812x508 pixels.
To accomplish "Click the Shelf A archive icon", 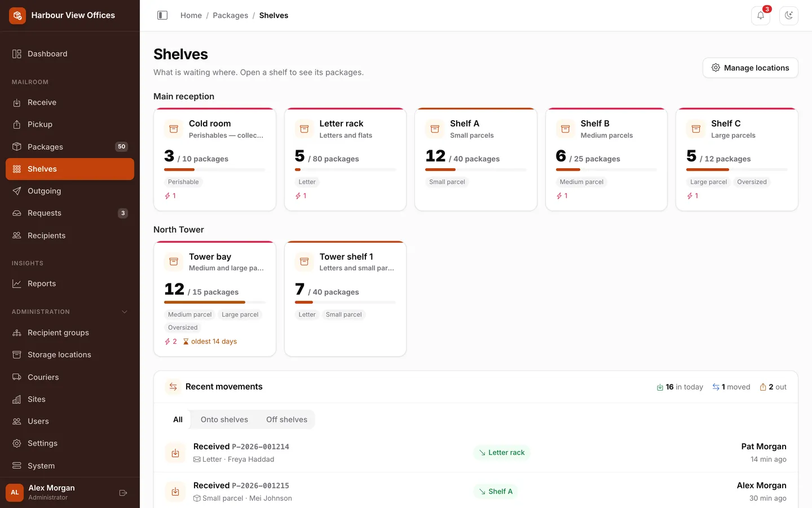I will (x=435, y=129).
